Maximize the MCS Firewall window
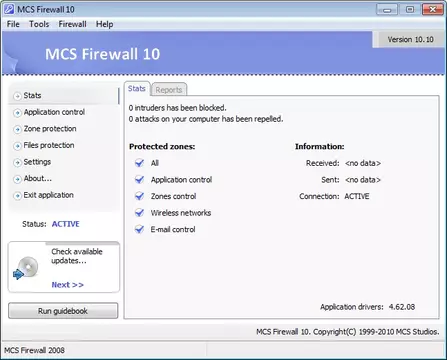The width and height of the screenshot is (447, 360). coord(410,10)
